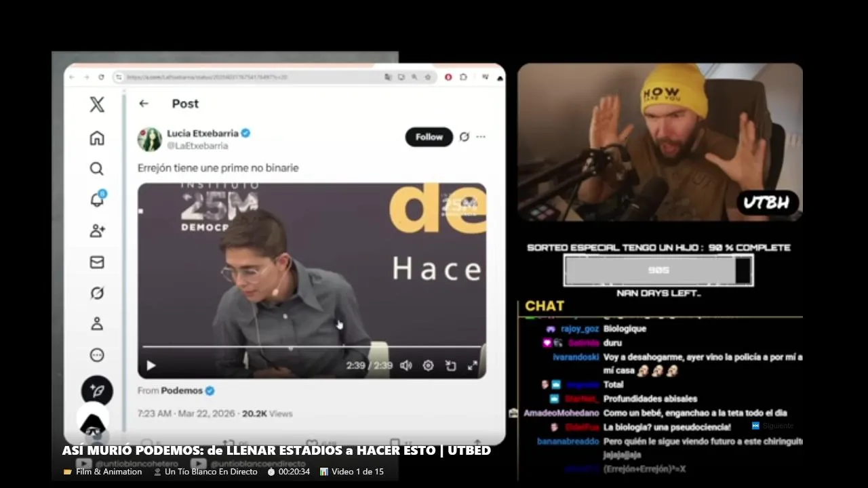
Task: Click the browser address bar URL
Action: click(207, 77)
